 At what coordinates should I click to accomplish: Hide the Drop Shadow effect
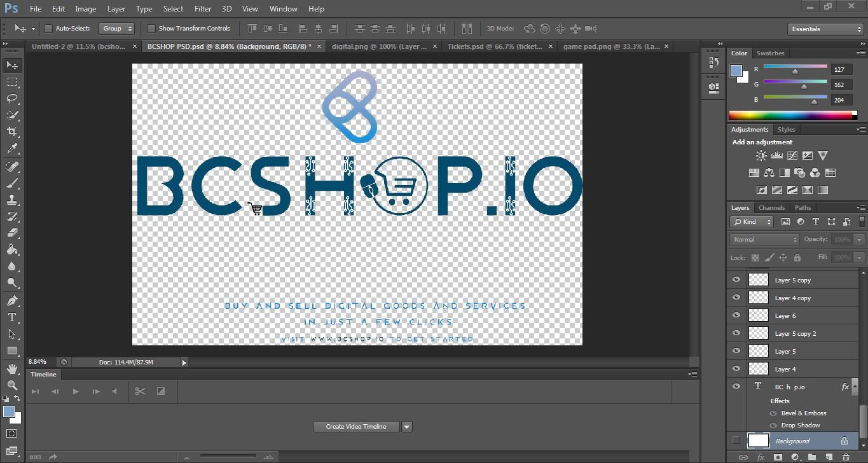point(773,425)
